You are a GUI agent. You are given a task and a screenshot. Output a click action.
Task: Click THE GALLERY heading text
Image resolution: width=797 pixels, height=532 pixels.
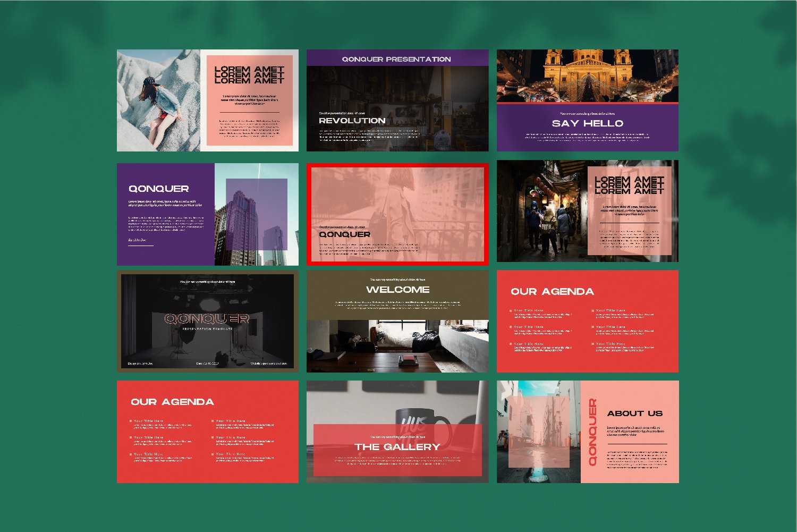click(x=397, y=447)
